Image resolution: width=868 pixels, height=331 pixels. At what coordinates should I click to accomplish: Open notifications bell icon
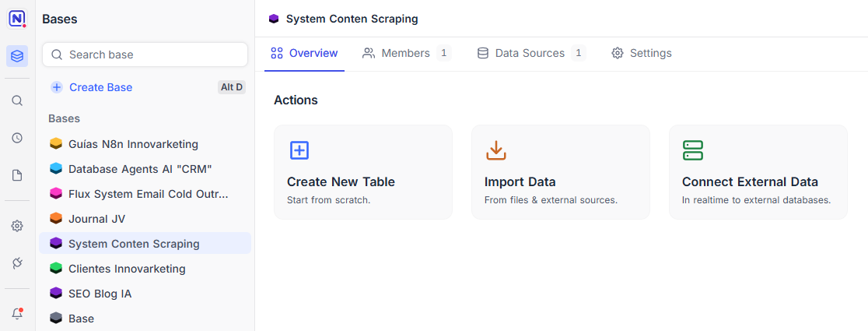pos(17,314)
